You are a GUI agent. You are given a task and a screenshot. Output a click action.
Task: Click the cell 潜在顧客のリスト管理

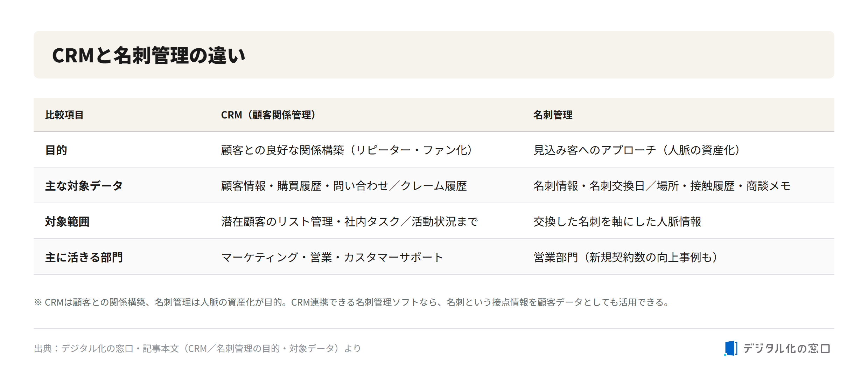click(x=350, y=221)
